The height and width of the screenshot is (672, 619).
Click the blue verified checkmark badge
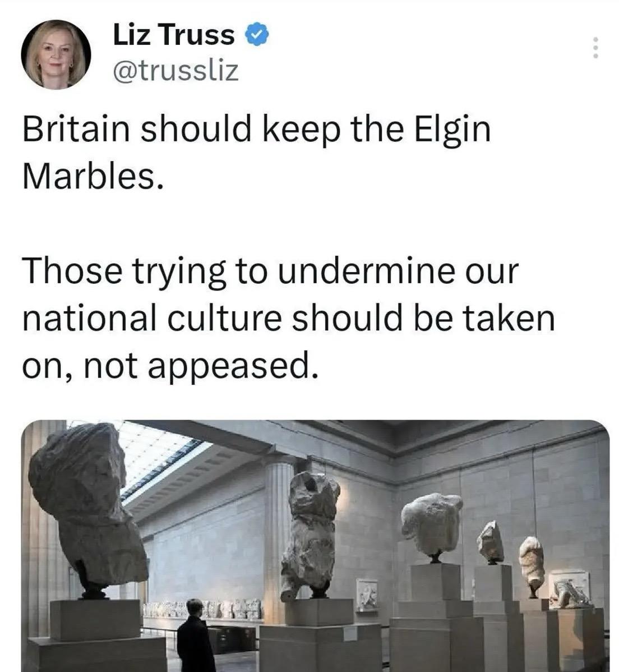(257, 35)
